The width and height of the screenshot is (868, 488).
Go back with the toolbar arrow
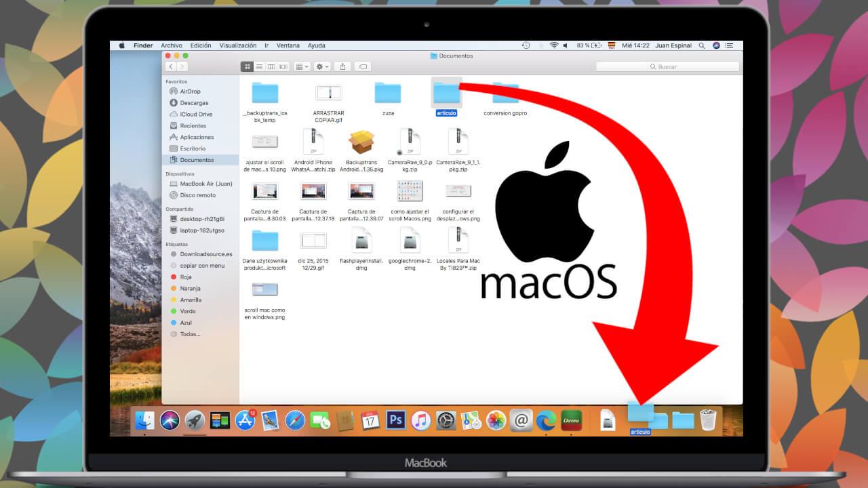pos(171,66)
